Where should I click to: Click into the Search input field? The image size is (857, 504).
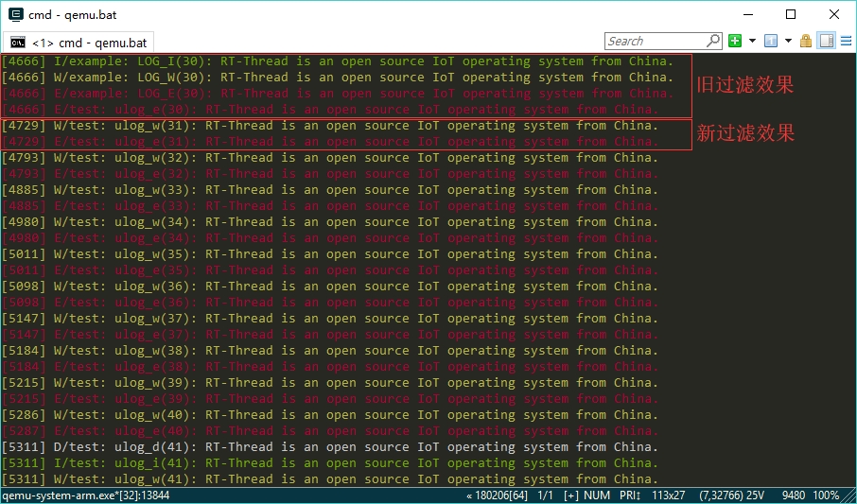655,41
